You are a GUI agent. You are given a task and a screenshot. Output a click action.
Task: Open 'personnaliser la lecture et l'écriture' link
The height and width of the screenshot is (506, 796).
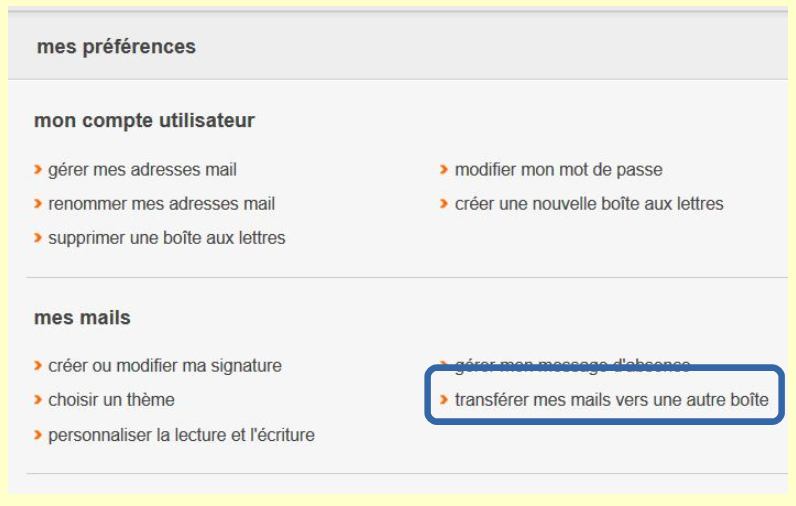[x=182, y=436]
